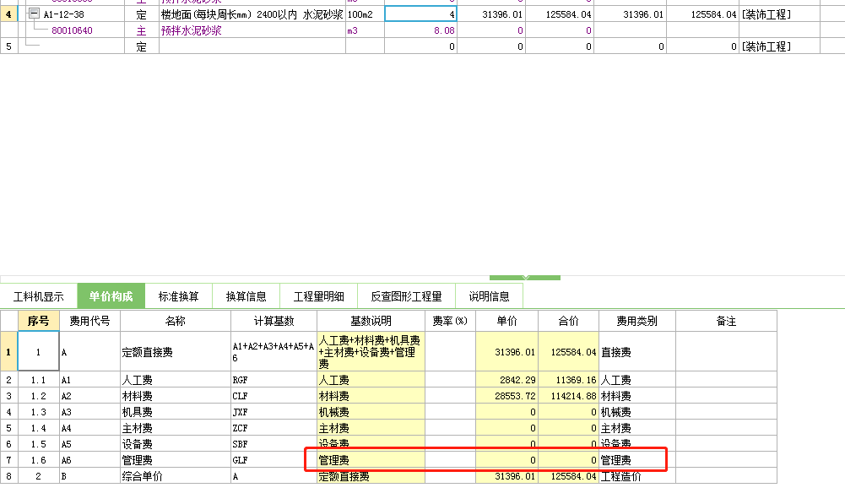Screen dimensions: 845x504
Task: Click unit price 2842.29 for 人工费
Action: (506, 380)
